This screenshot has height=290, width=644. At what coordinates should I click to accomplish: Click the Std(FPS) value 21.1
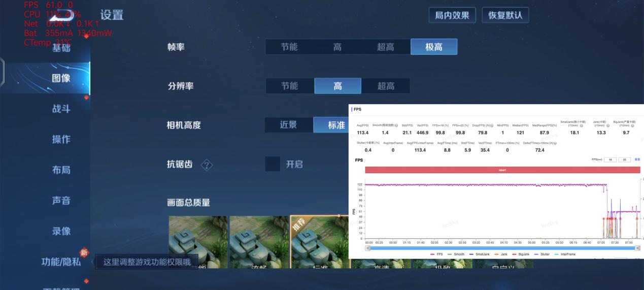click(x=407, y=133)
